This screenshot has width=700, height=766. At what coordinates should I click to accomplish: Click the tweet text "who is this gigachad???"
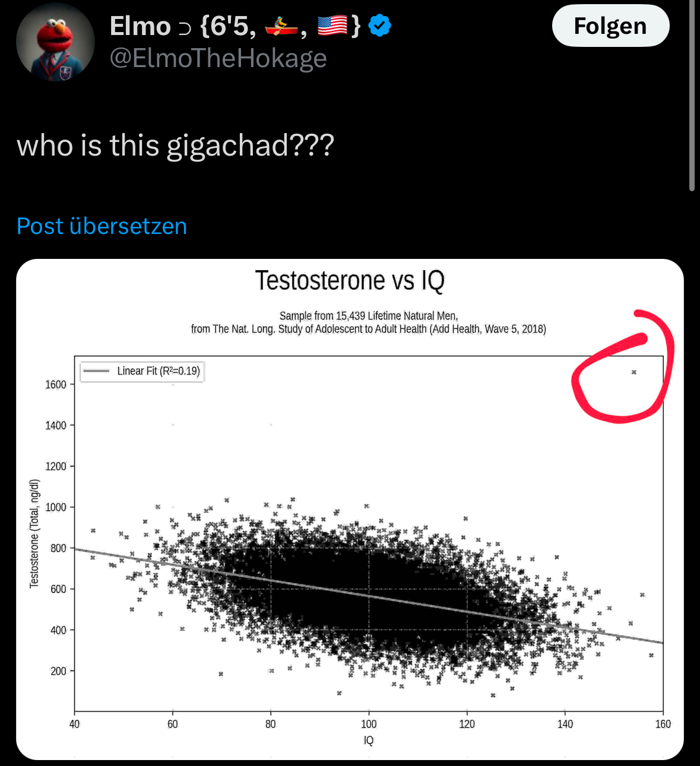(x=176, y=145)
